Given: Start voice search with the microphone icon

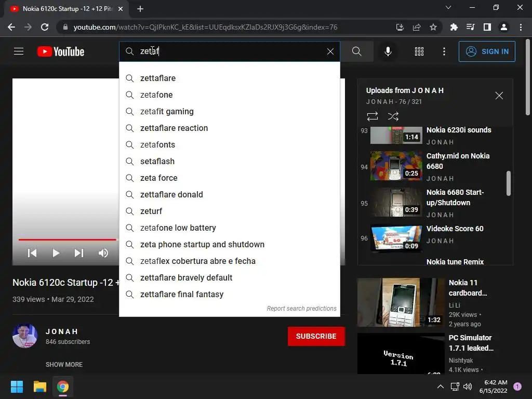Looking at the screenshot, I should 388,51.
